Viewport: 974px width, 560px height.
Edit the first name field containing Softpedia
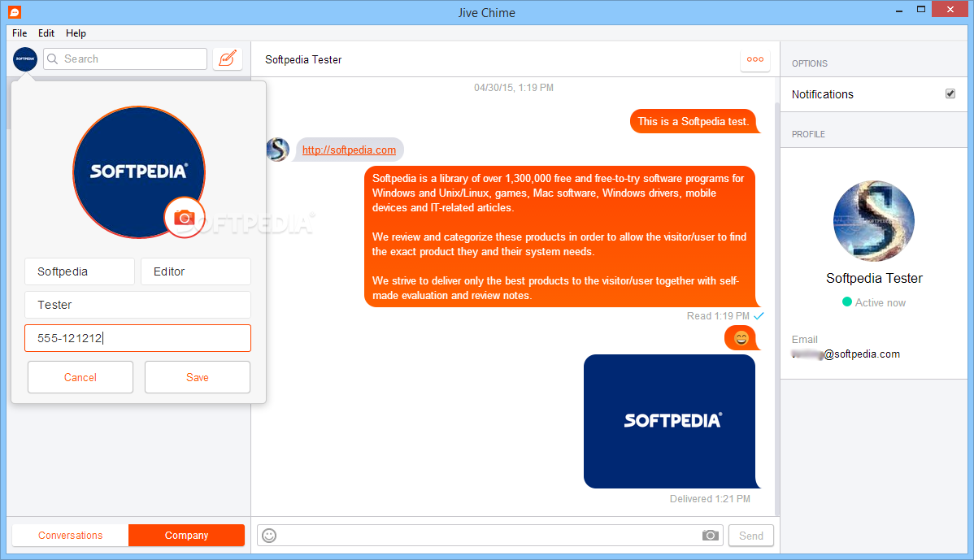[x=80, y=271]
